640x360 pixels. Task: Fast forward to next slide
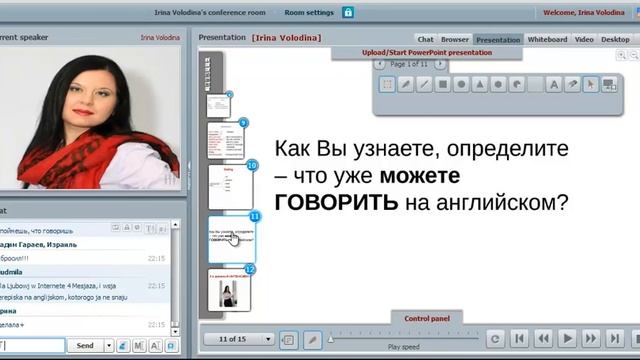[591, 339]
